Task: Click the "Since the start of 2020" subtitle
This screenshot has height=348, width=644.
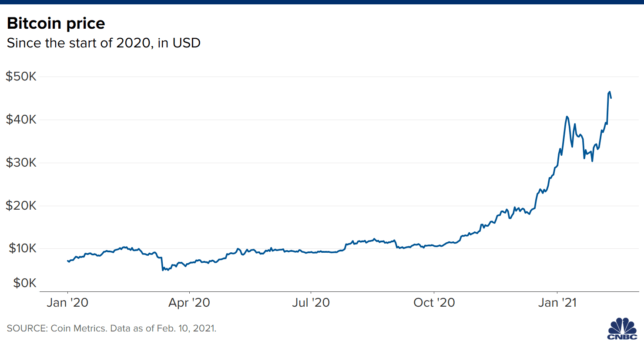Action: click(x=104, y=43)
